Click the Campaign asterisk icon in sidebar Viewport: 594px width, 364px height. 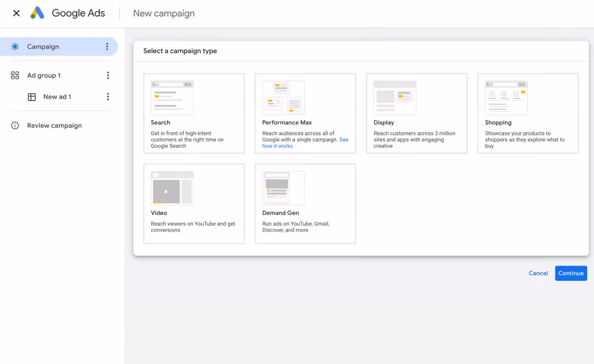click(x=15, y=46)
